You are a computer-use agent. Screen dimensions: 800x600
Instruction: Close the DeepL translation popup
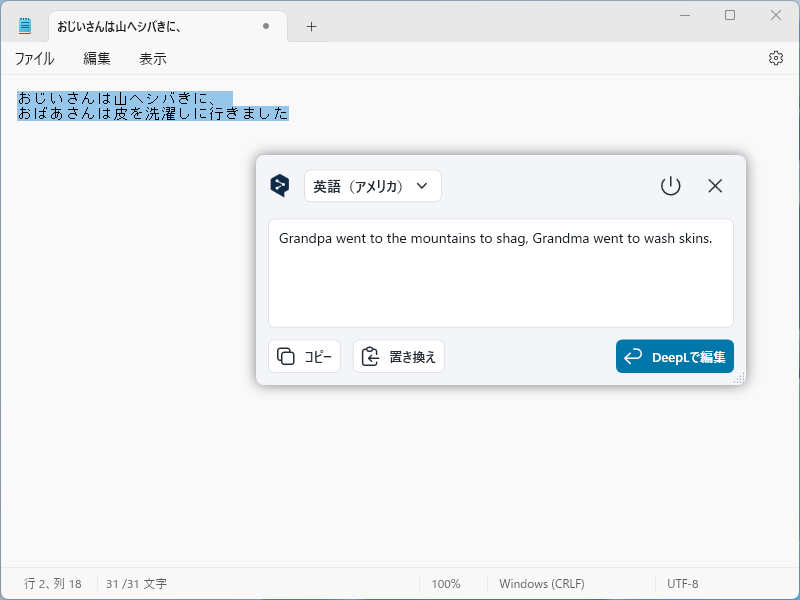[x=715, y=185]
